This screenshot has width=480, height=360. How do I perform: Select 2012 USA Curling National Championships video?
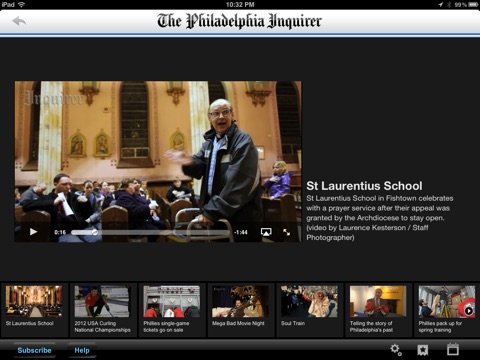coord(103,310)
